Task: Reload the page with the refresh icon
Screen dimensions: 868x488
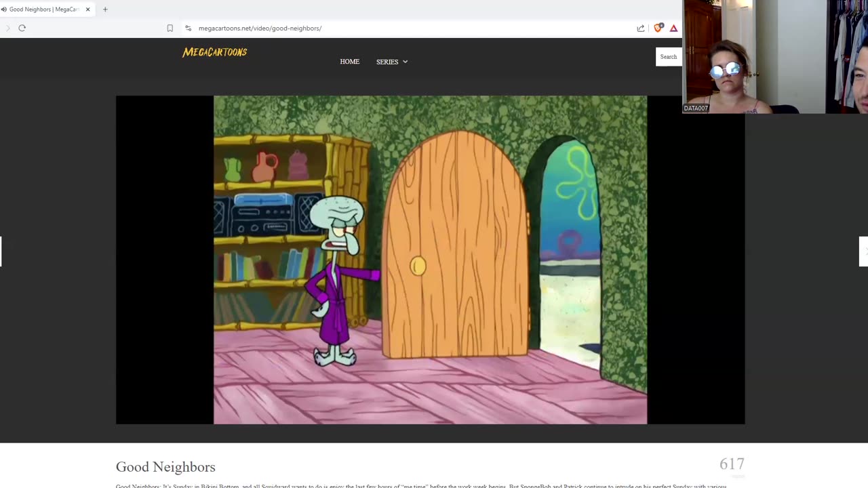Action: pyautogui.click(x=22, y=28)
